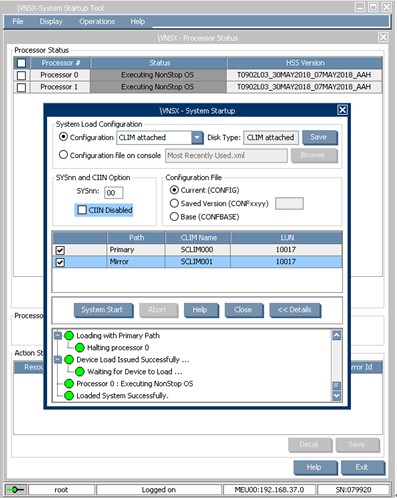Enable the CIIN Disabled checkbox

[x=82, y=210]
